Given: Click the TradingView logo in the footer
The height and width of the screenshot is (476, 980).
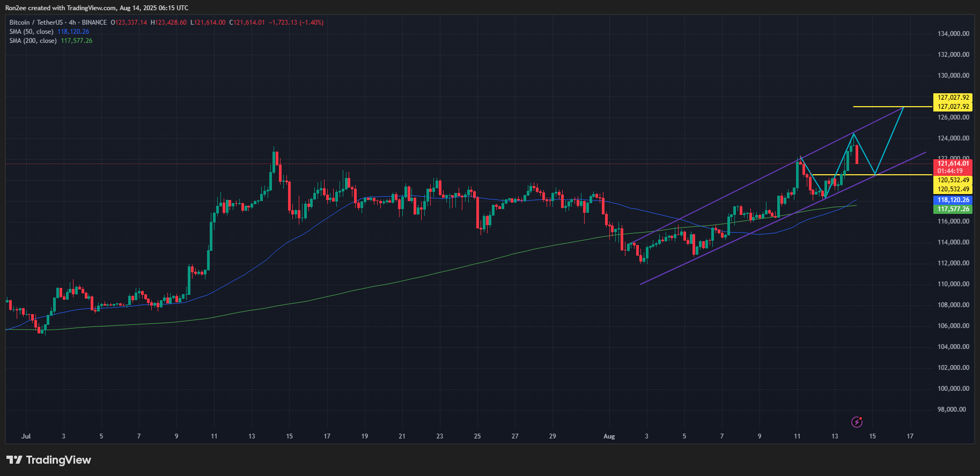Looking at the screenshot, I should [x=49, y=460].
